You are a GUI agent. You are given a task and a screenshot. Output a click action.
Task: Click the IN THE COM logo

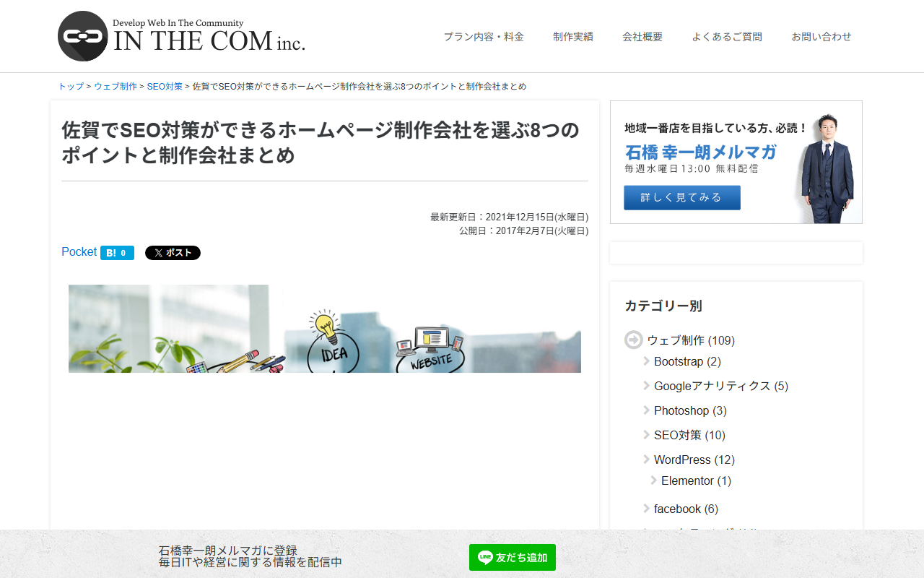(x=180, y=36)
